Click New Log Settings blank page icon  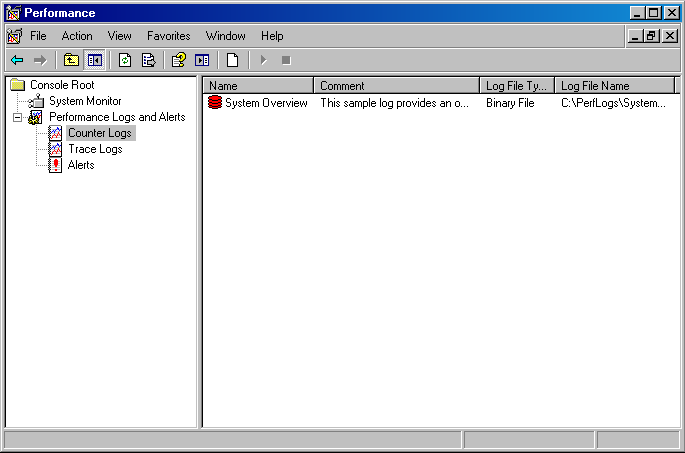tap(232, 60)
